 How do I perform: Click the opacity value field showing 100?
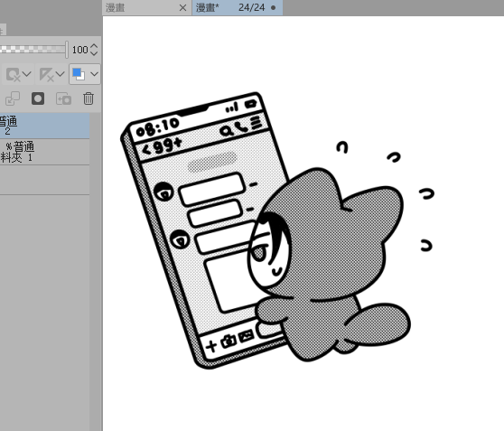(80, 50)
